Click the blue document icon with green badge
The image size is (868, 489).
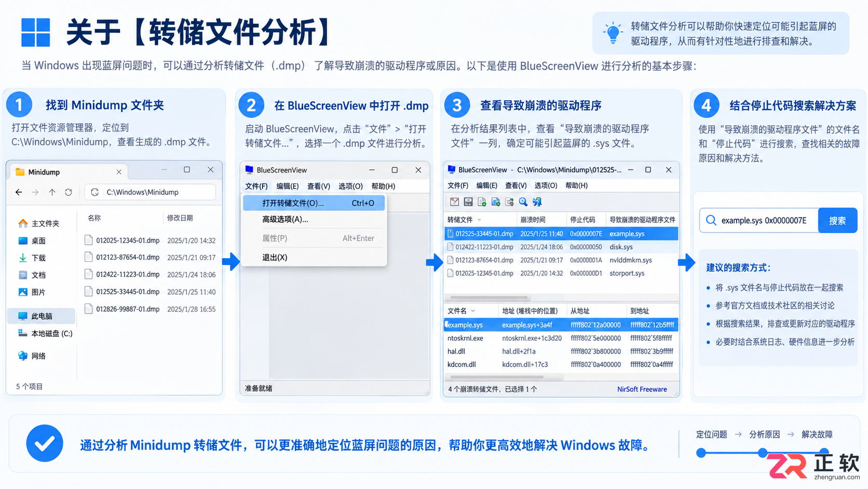496,202
